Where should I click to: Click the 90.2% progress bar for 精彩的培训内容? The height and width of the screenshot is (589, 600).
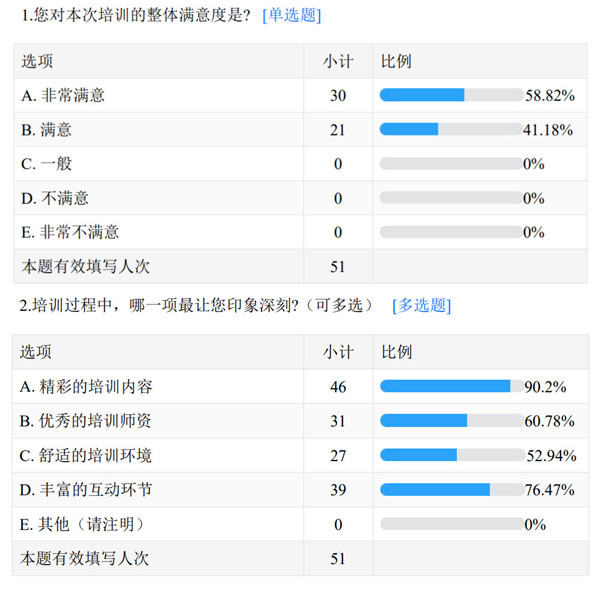(x=451, y=386)
